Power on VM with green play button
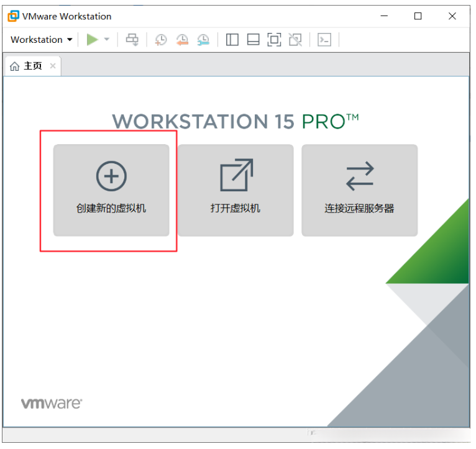 tap(93, 40)
